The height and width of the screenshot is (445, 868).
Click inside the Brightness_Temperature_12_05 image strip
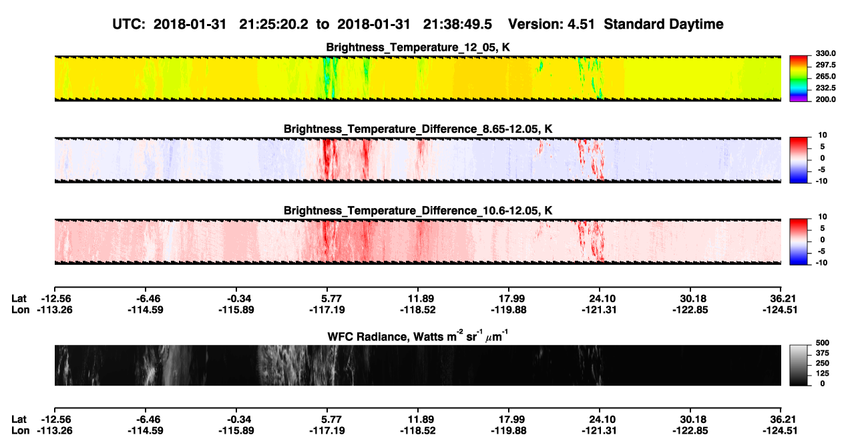(418, 78)
